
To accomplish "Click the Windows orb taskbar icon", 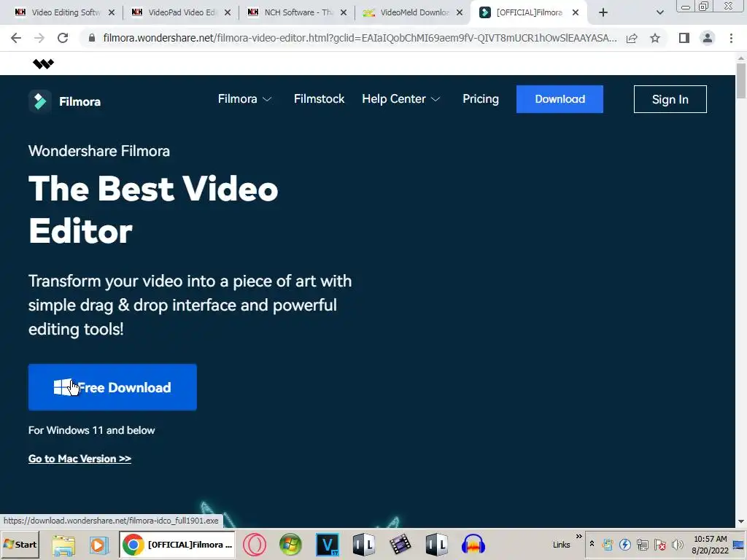I will click(x=290, y=544).
